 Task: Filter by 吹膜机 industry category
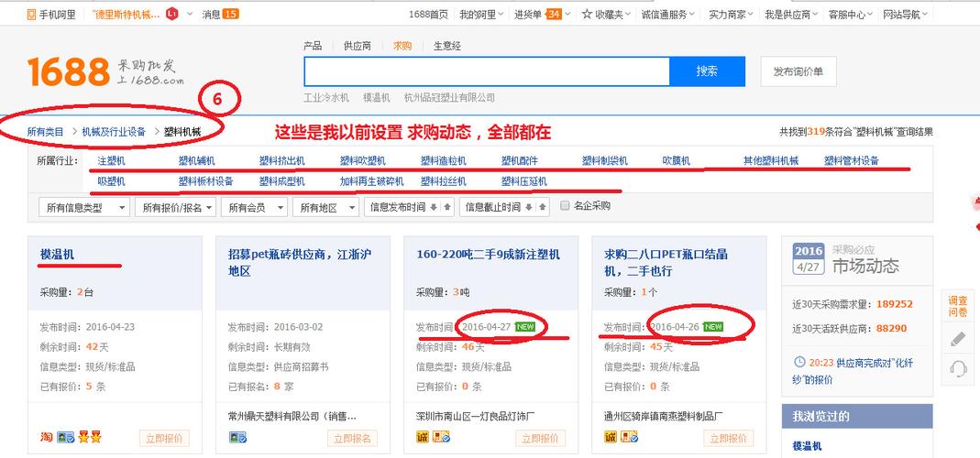pos(677,160)
